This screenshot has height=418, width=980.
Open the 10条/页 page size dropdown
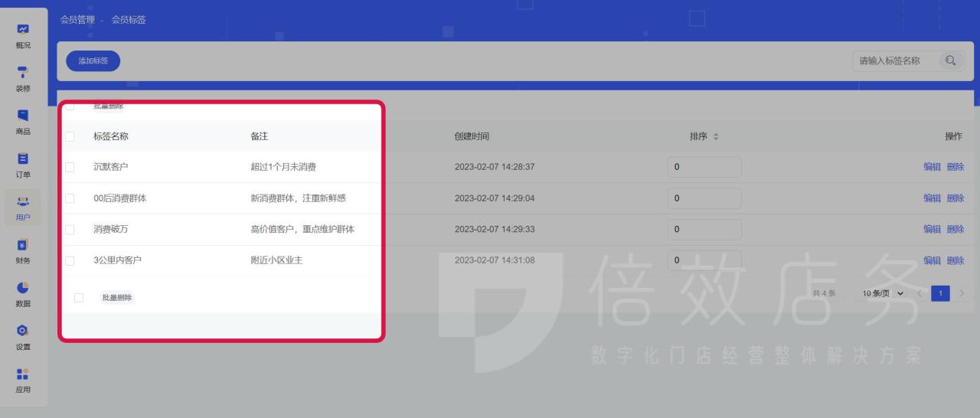[x=884, y=293]
